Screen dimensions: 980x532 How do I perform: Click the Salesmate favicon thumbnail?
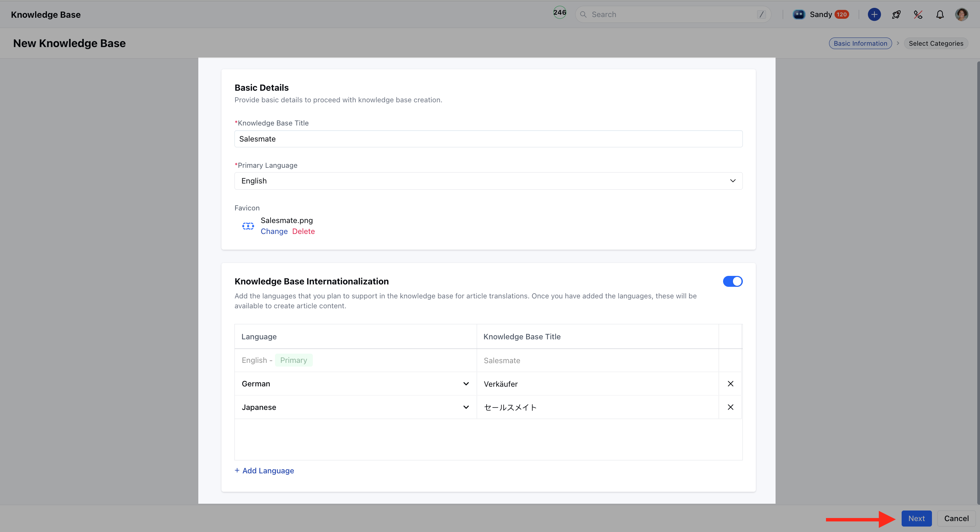point(248,226)
